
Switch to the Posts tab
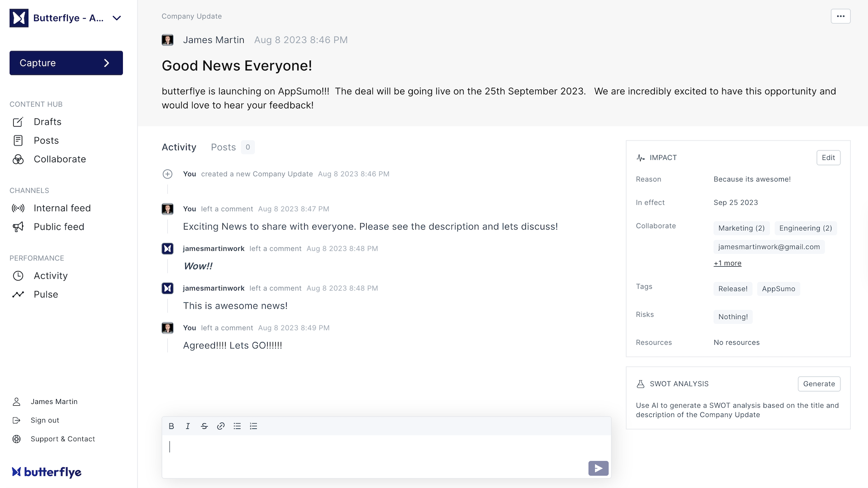point(224,146)
